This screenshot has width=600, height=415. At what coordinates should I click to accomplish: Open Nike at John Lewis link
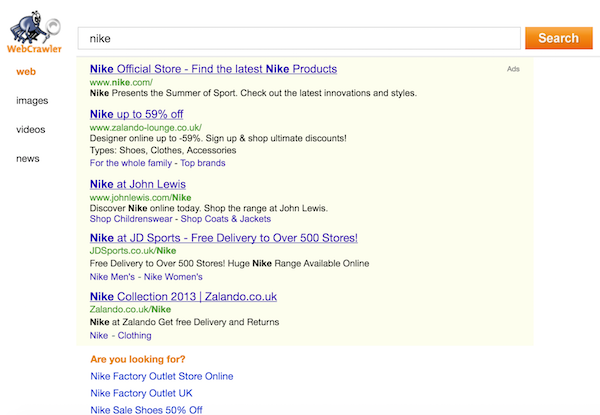point(138,184)
